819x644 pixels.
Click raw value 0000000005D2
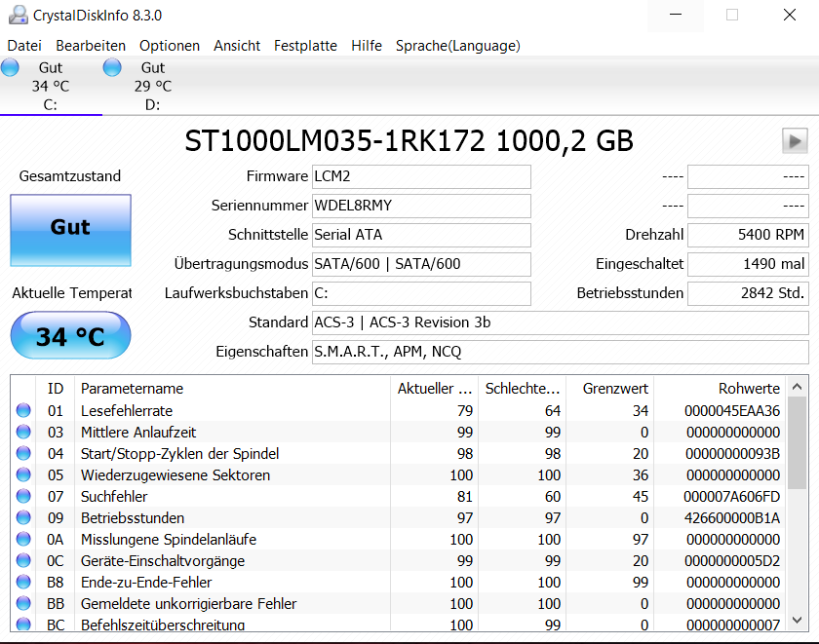732,561
